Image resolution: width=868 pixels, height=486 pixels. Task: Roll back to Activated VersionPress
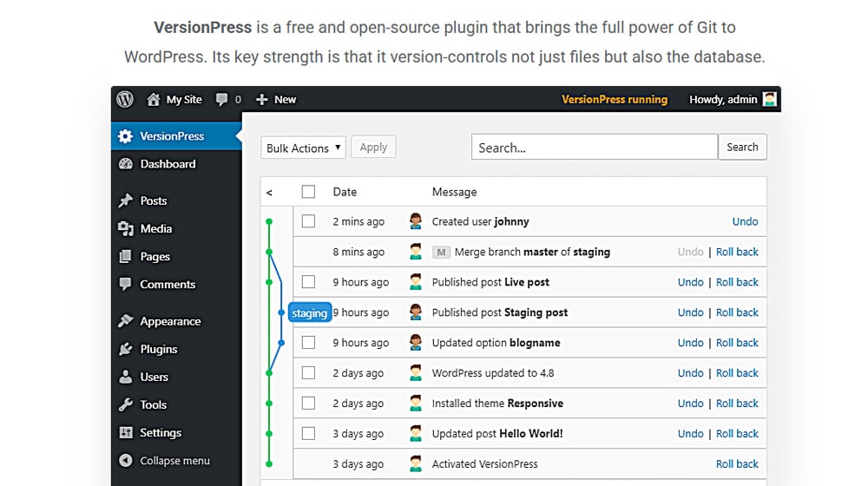737,463
